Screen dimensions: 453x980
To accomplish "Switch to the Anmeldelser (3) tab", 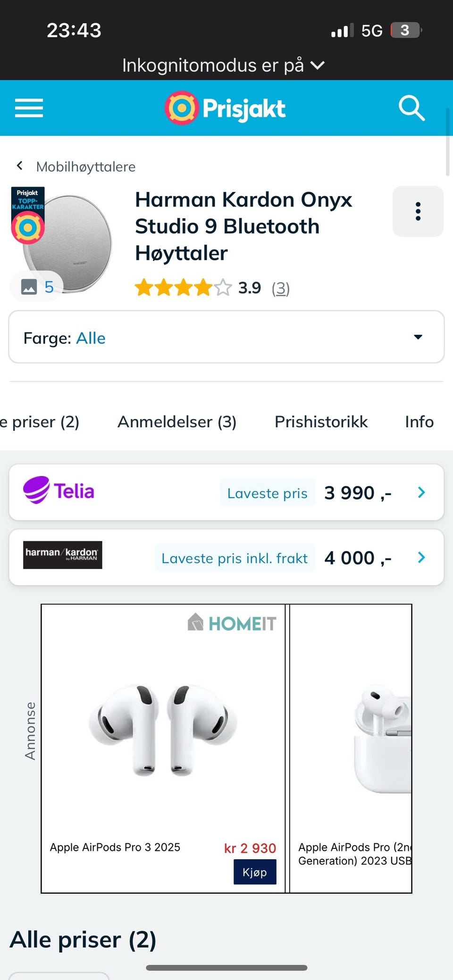I will click(x=177, y=422).
